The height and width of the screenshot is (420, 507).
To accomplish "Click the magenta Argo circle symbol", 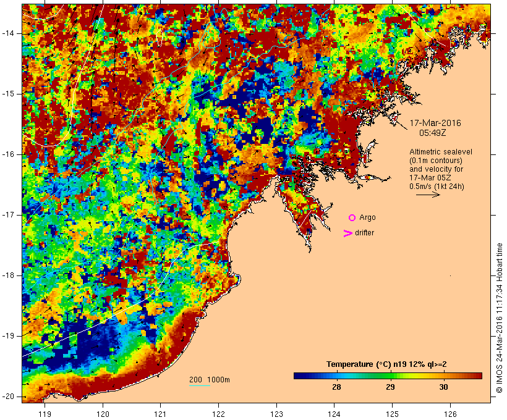I will coord(352,218).
